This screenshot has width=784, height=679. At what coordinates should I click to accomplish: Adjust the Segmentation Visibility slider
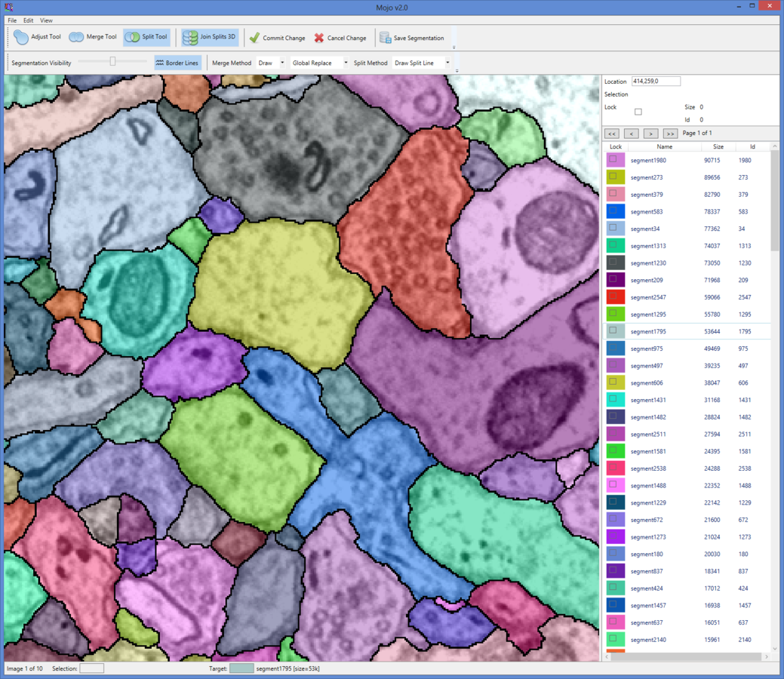coord(112,61)
